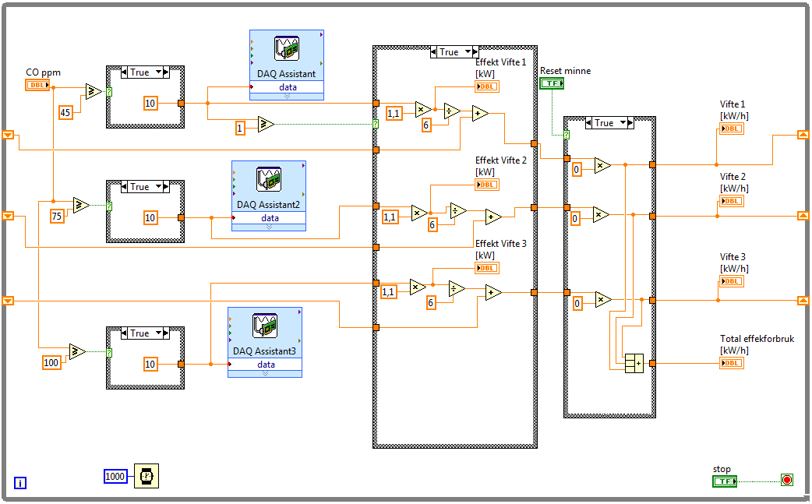
Task: Click the Effekt Vifte 1 DBL indicator terminal
Action: [487, 86]
